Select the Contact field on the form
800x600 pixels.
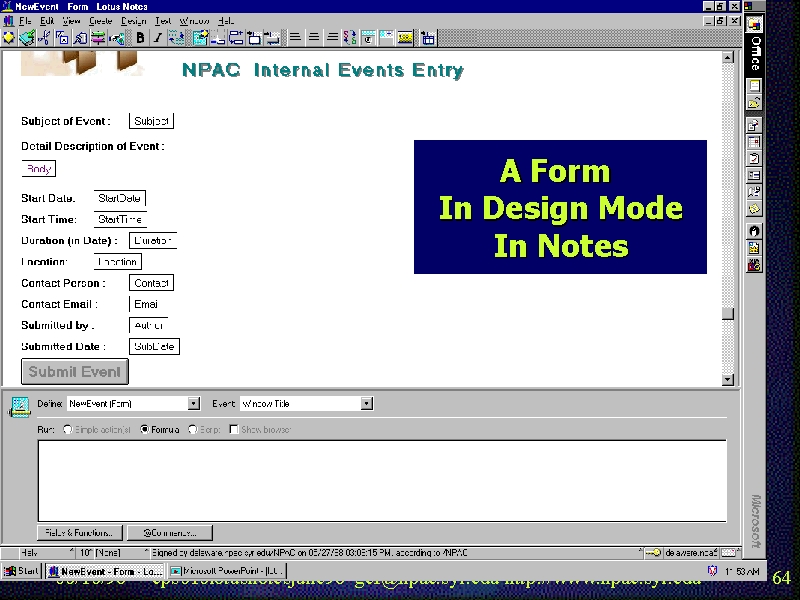click(152, 283)
